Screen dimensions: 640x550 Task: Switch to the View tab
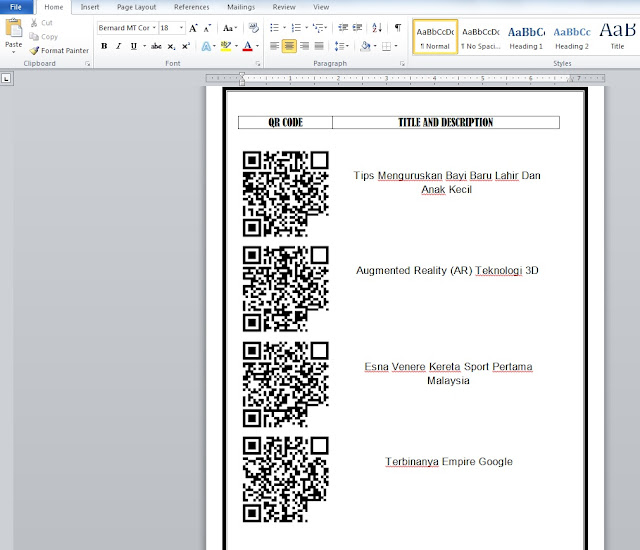[x=321, y=7]
